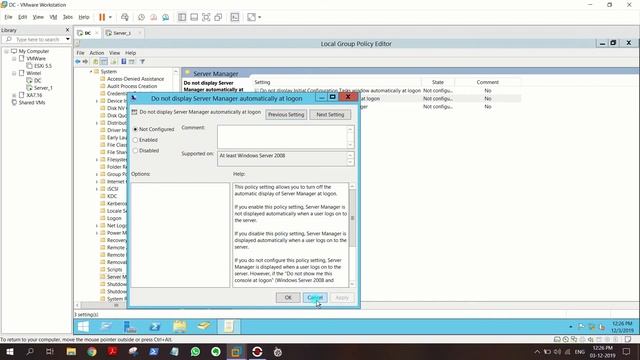640x360 pixels.
Task: Select Not Configured radio button
Action: click(x=135, y=129)
